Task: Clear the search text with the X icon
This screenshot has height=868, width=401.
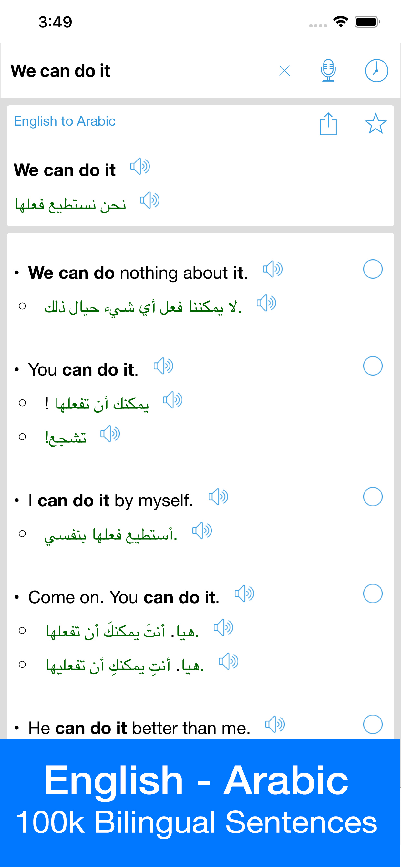Action: coord(284,71)
